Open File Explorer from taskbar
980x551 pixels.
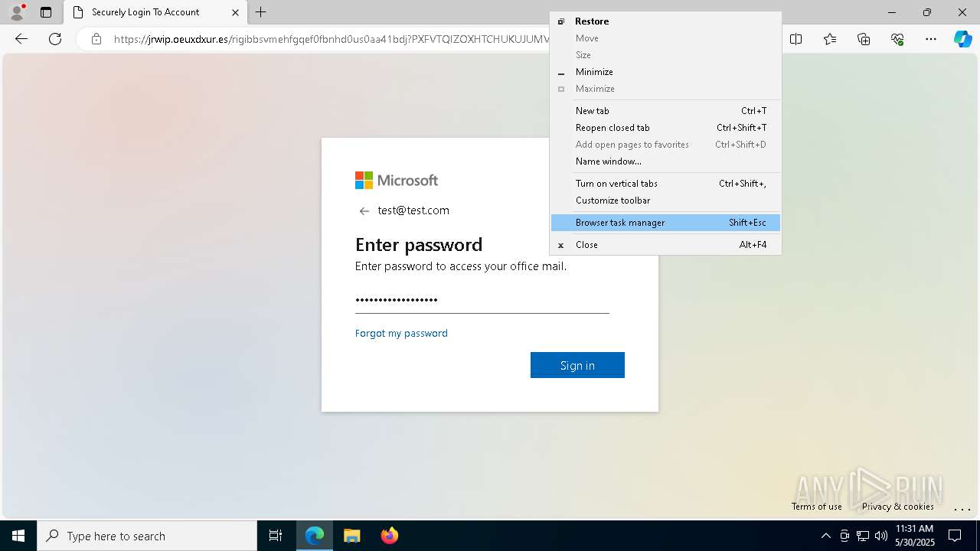coord(351,536)
